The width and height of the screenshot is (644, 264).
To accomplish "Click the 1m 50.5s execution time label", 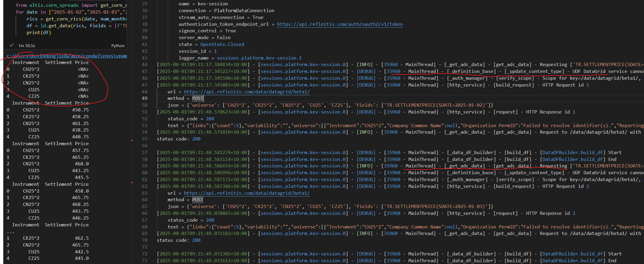I will click(27, 46).
